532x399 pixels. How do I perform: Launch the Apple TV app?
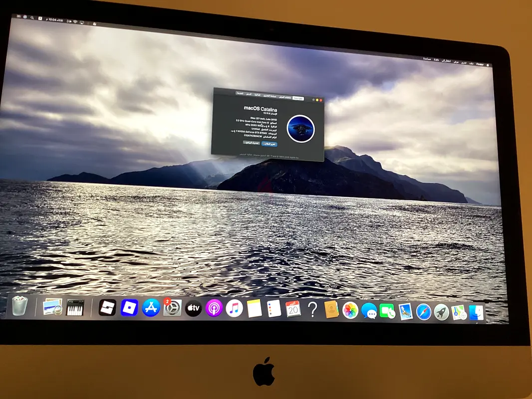pyautogui.click(x=193, y=308)
